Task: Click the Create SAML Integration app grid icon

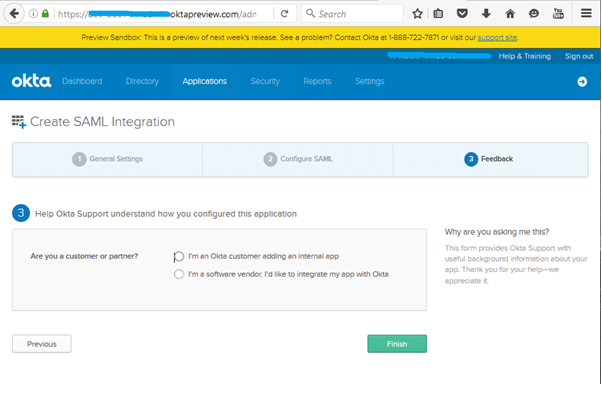Action: [x=18, y=122]
